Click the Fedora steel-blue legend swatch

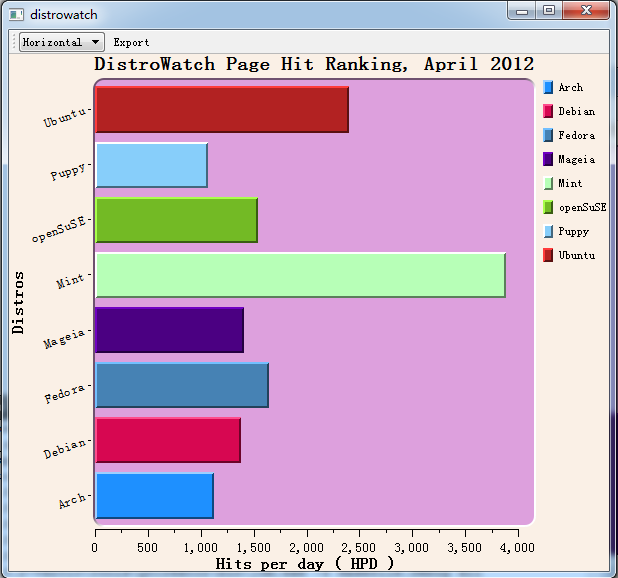[548, 136]
